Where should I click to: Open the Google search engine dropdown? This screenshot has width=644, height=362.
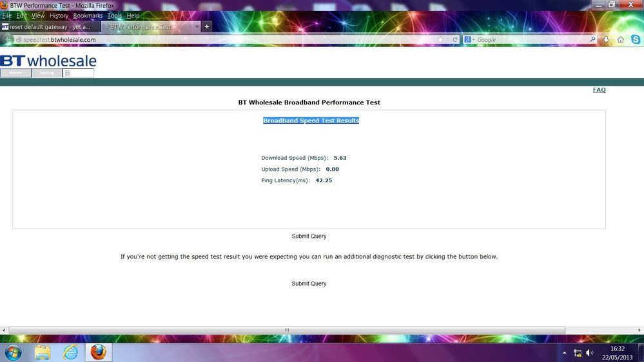click(x=469, y=39)
